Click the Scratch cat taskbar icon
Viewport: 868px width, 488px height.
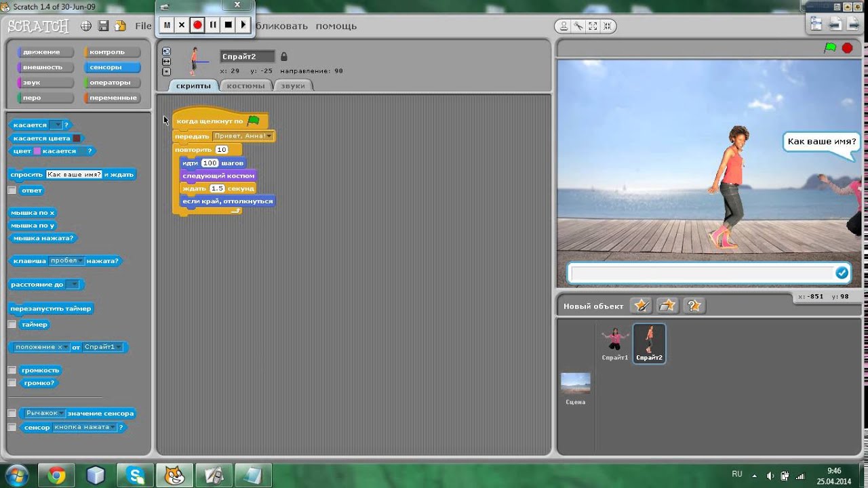[x=175, y=476]
